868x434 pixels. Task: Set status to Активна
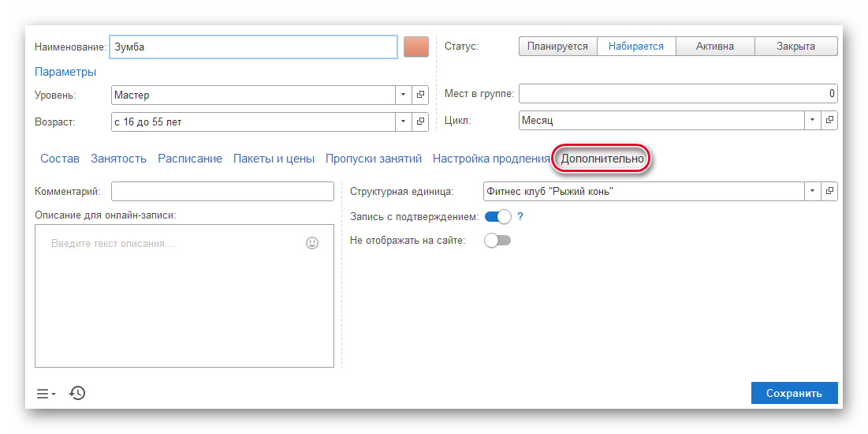point(715,46)
